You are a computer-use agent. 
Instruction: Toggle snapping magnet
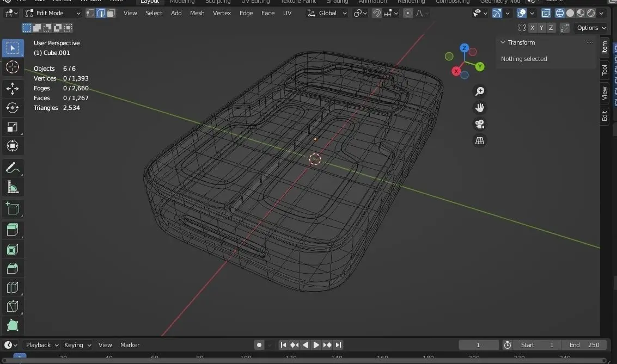tap(377, 14)
